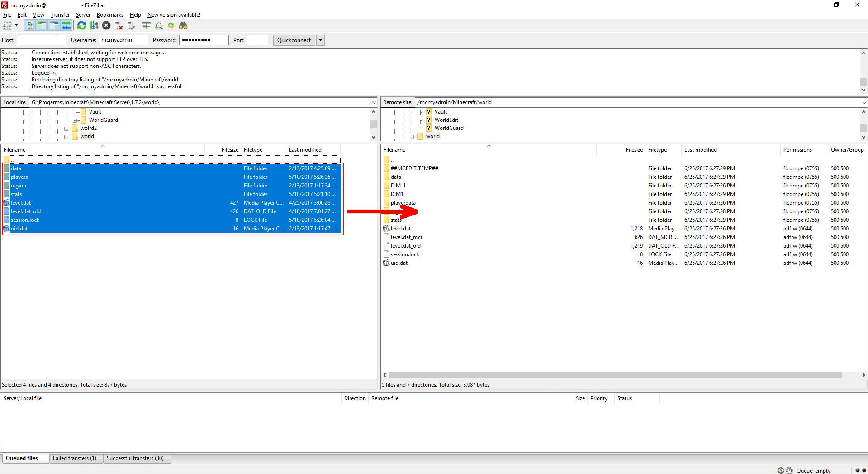Screen dimensions: 868x474
Task: Toggle directory comparison
Action: (159, 25)
